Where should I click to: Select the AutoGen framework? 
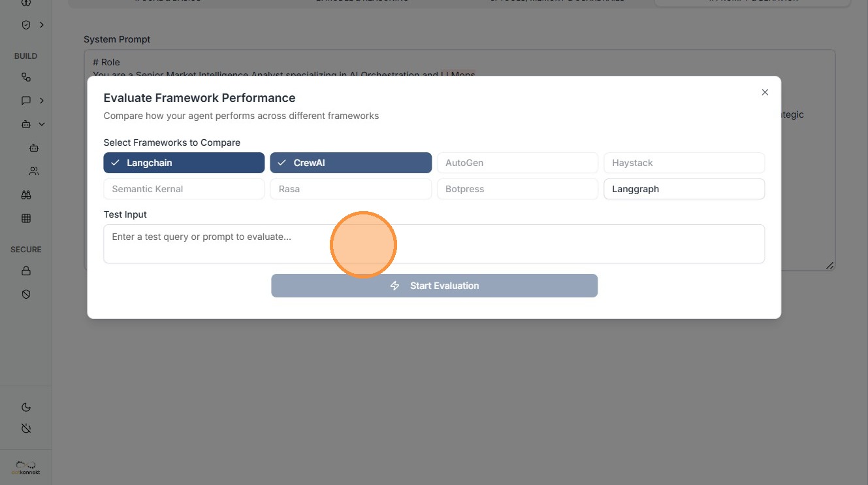(517, 163)
